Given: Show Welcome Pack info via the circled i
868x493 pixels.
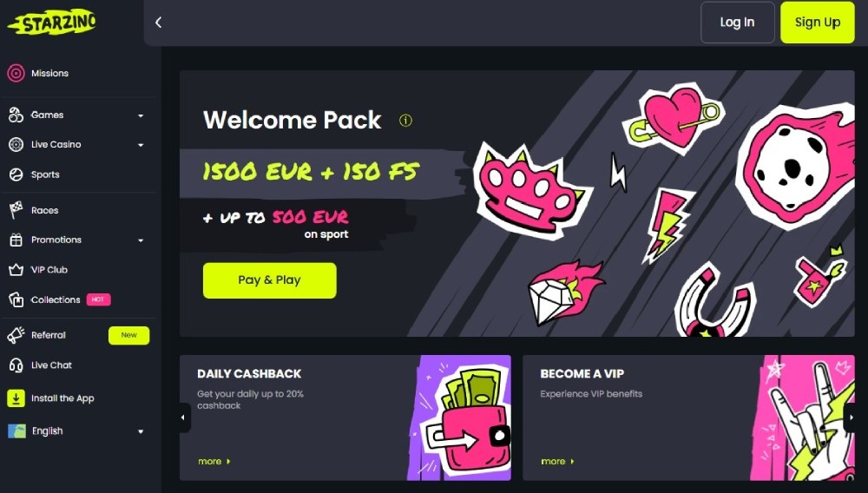Looking at the screenshot, I should pyautogui.click(x=405, y=120).
